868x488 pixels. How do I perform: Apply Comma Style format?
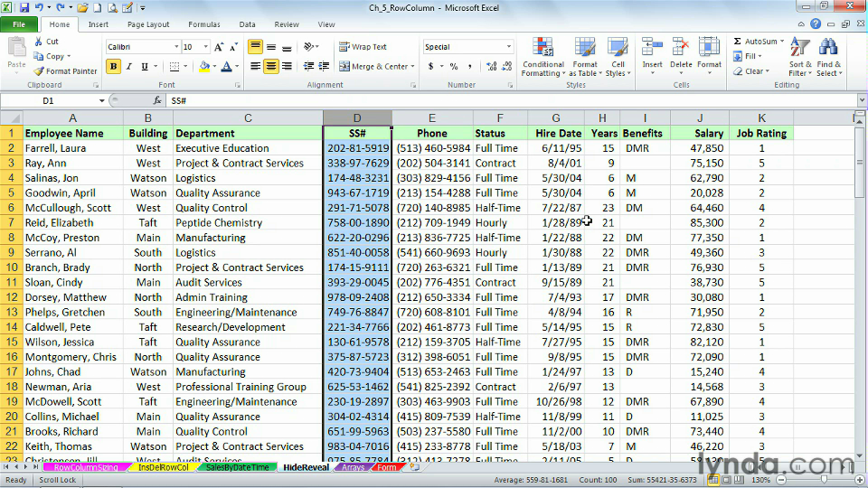coord(469,66)
